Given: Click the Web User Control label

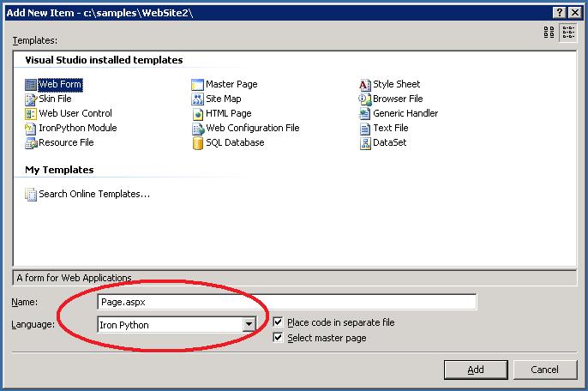Looking at the screenshot, I should tap(75, 113).
